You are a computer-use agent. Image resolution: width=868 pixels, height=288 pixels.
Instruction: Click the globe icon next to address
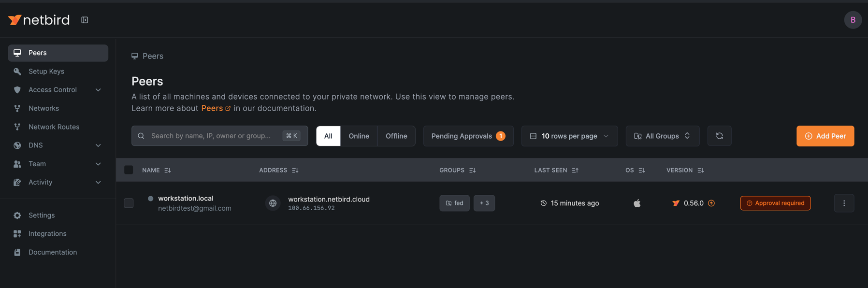pyautogui.click(x=273, y=203)
